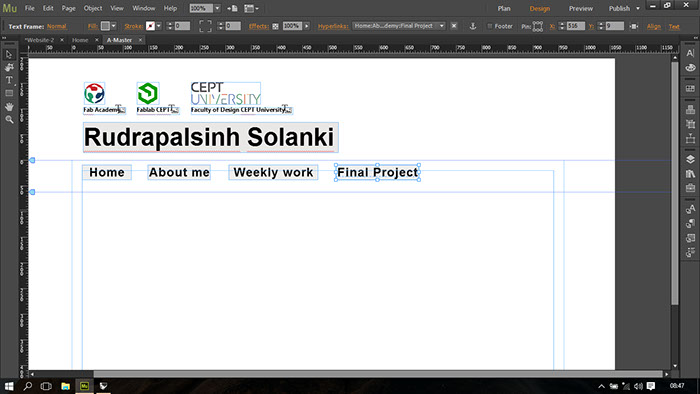
Task: Click the stroke weight stepper arrows
Action: [x=169, y=26]
